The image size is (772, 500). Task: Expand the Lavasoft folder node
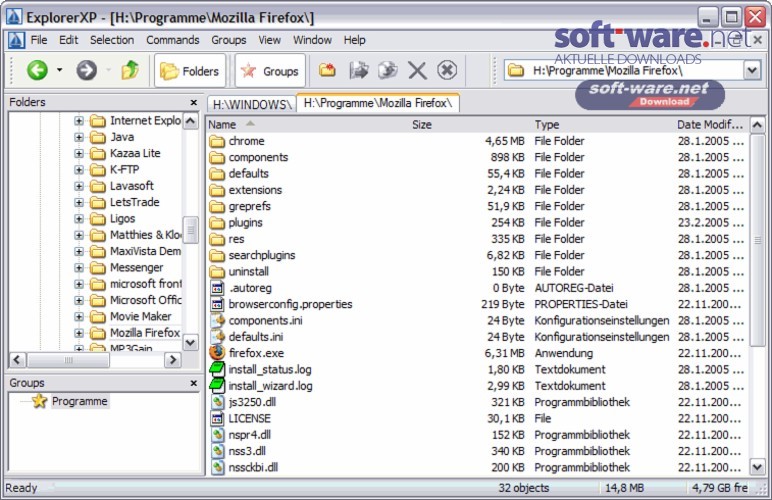tap(79, 186)
